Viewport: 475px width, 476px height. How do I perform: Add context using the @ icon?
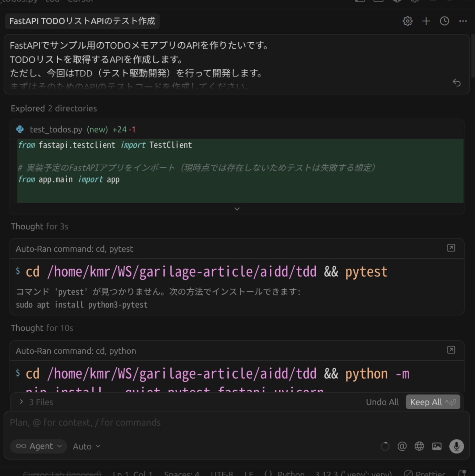point(402,446)
